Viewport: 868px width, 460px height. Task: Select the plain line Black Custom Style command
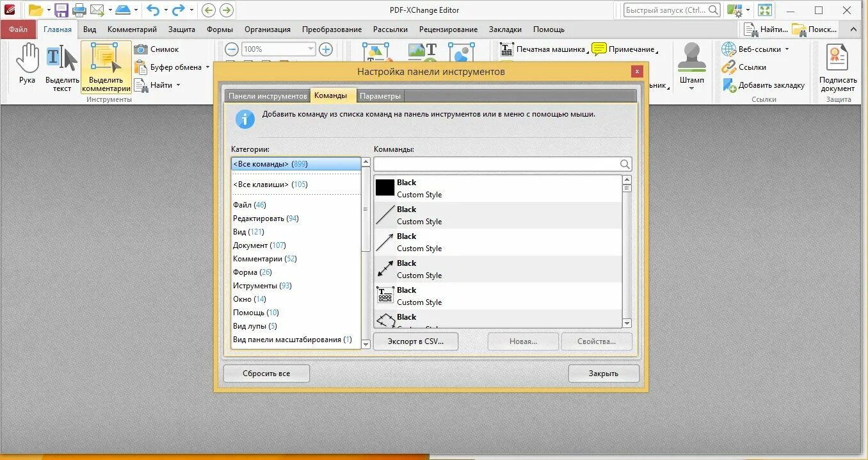(x=497, y=215)
